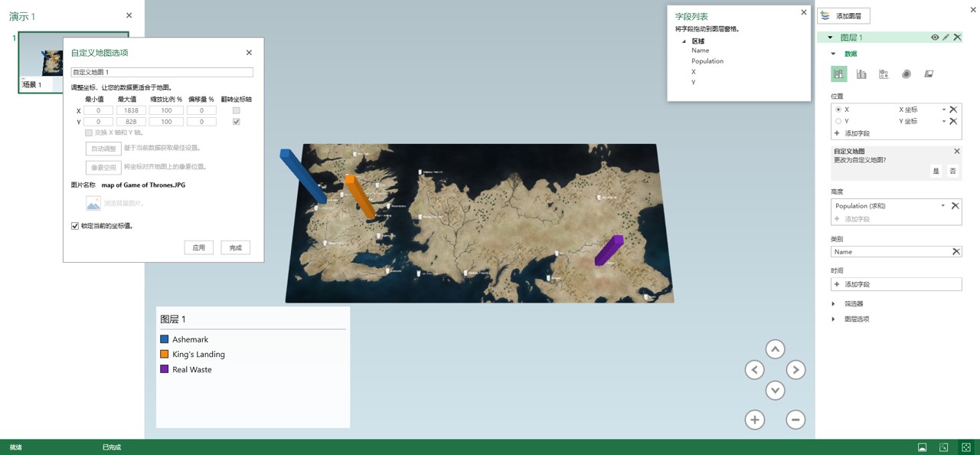Viewport: 980px width, 455px height.
Task: Tilt the map down with the arrow
Action: (x=775, y=391)
